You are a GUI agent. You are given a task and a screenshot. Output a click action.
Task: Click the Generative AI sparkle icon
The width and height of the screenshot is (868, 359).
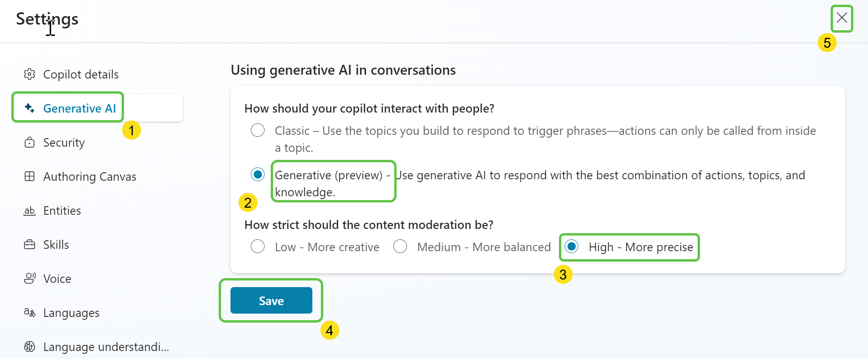29,108
